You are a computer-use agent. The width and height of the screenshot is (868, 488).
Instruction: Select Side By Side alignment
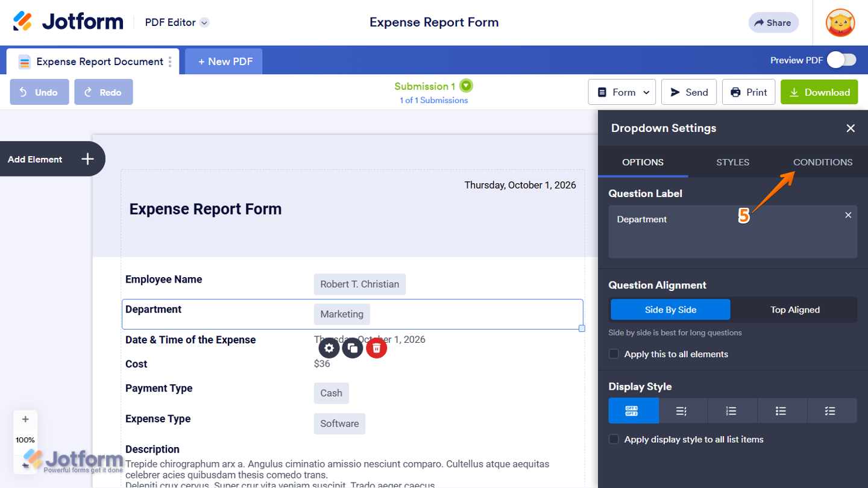[670, 310]
